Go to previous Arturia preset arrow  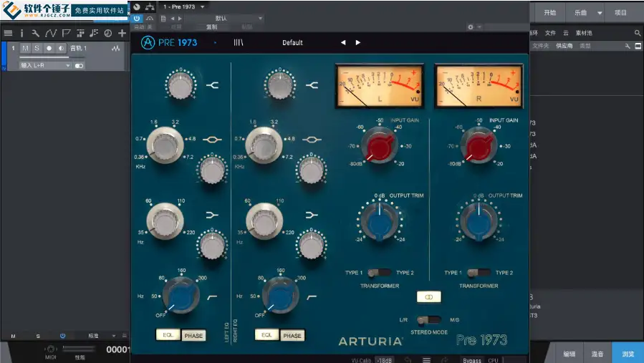click(343, 42)
